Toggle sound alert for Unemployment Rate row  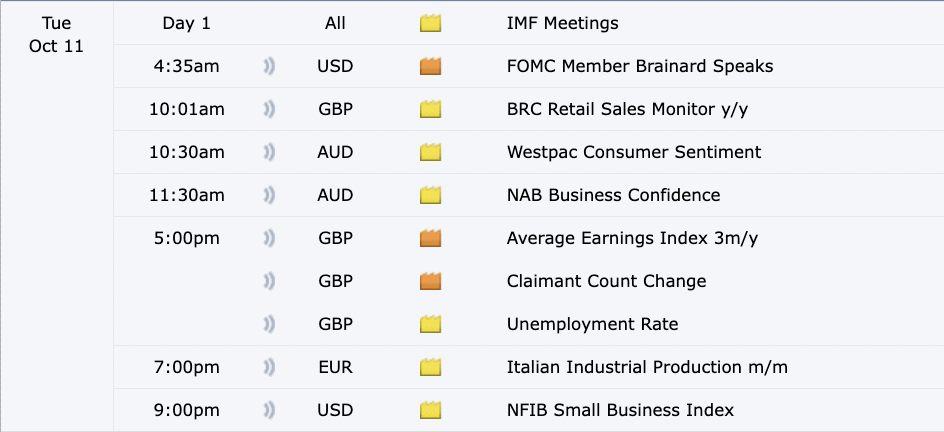269,324
